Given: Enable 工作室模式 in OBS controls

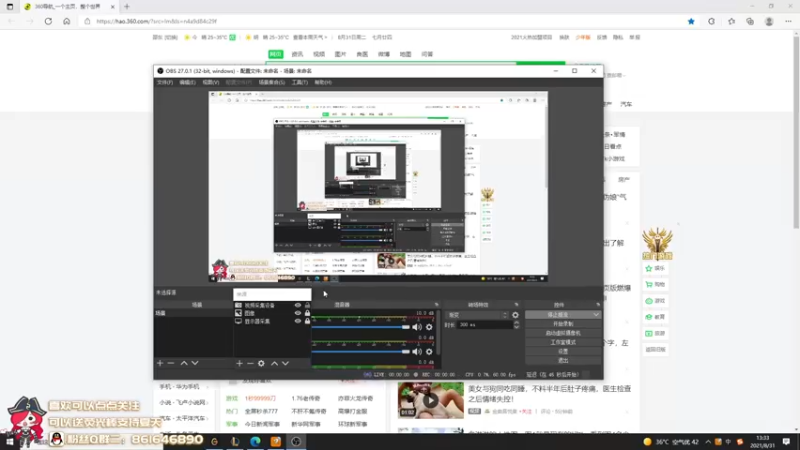Looking at the screenshot, I should tap(563, 342).
